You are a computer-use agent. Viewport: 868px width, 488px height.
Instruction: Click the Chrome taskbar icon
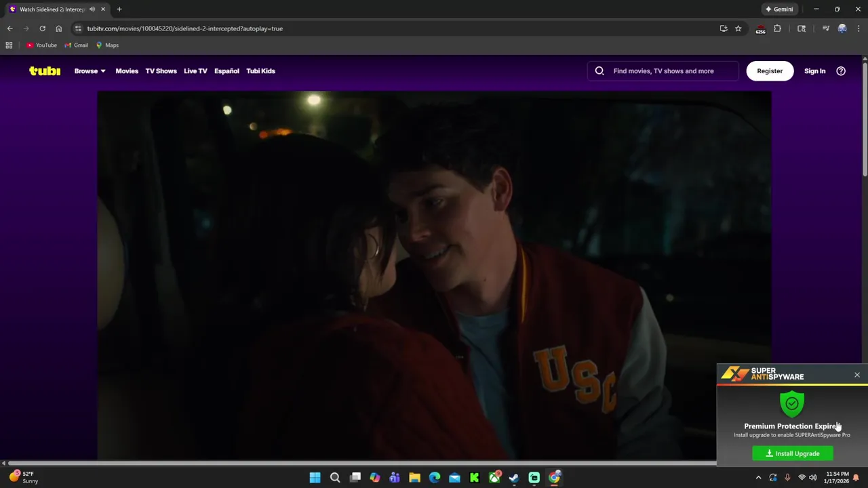(554, 478)
